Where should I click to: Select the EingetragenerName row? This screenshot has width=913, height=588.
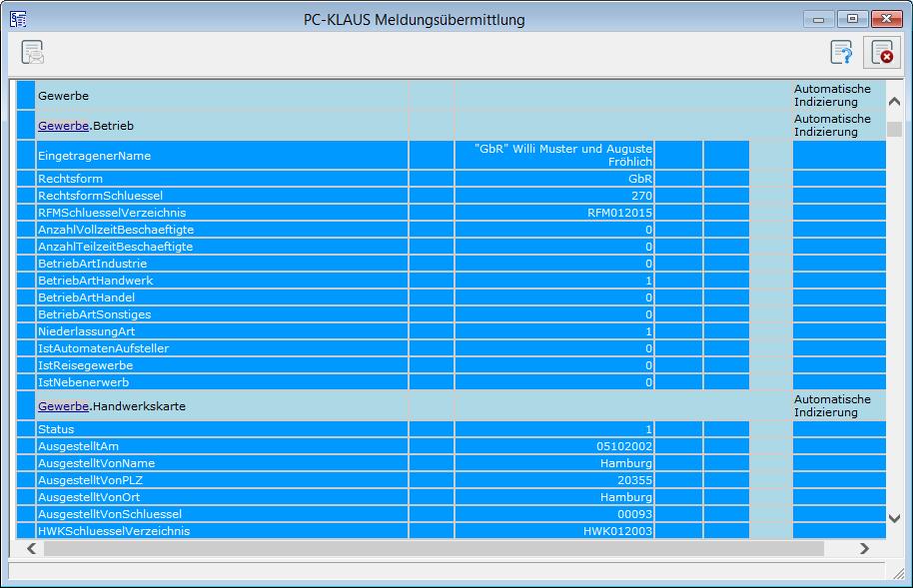[95, 157]
